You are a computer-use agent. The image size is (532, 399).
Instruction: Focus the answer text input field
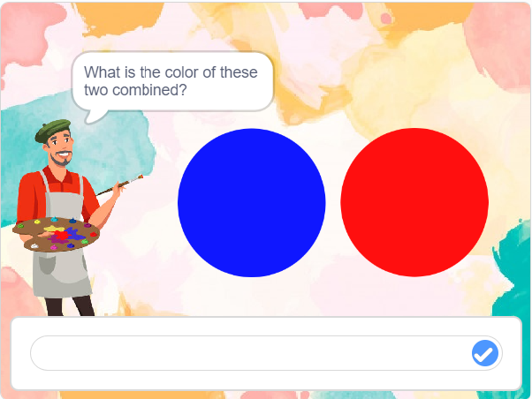(247, 353)
